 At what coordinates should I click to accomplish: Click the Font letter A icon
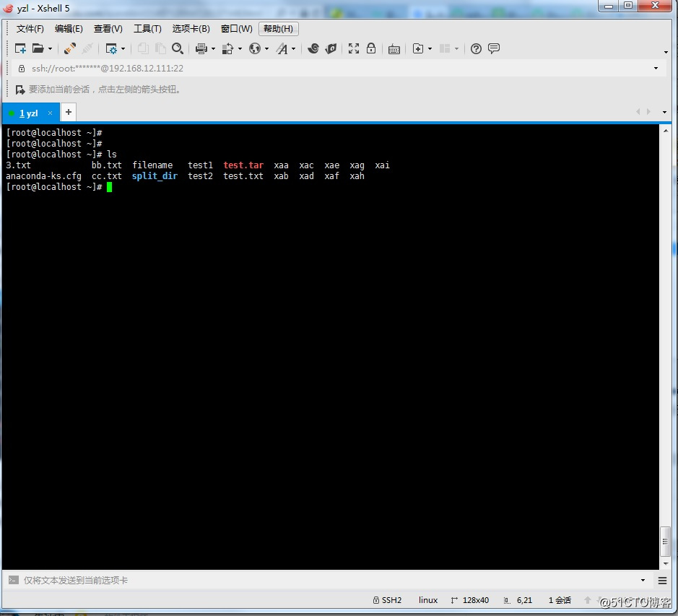pos(282,48)
